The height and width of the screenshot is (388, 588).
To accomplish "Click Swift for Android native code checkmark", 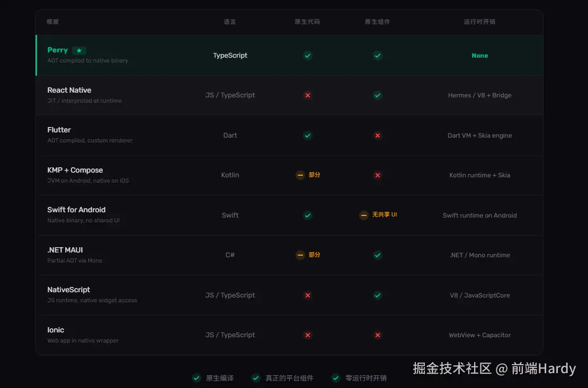I will (307, 215).
